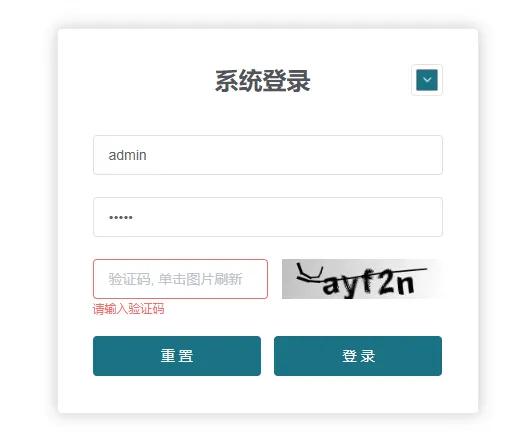Submit the form with the 登录 button

tap(358, 356)
